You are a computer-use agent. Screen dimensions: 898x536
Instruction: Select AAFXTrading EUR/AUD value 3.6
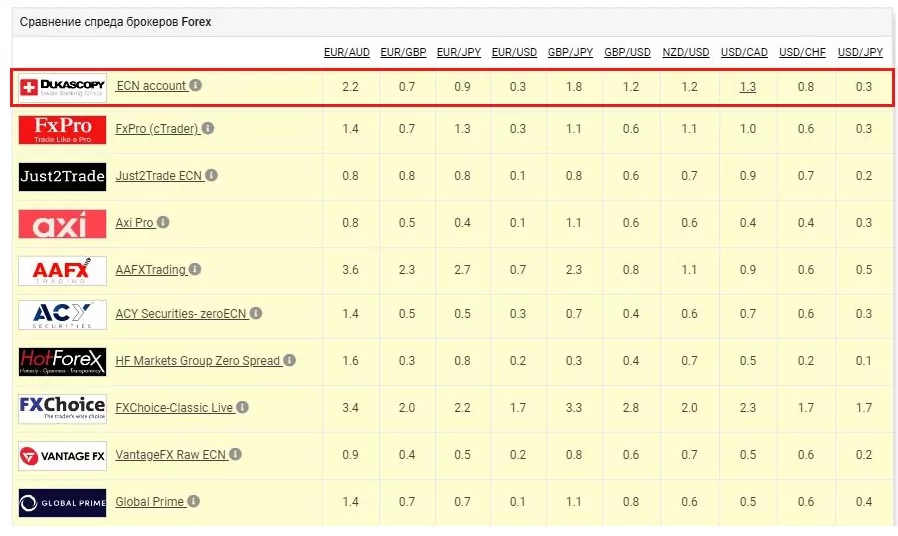(350, 270)
